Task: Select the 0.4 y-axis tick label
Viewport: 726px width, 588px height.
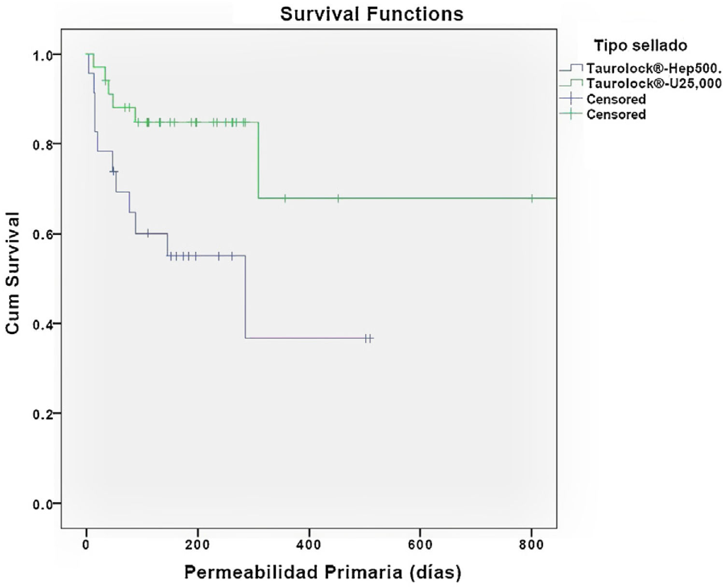Action: coord(43,324)
